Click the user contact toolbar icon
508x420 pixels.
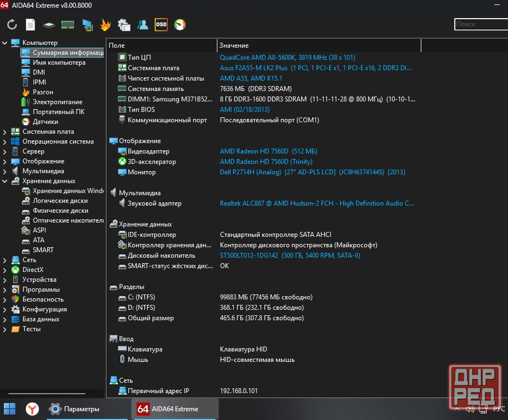coord(143,25)
